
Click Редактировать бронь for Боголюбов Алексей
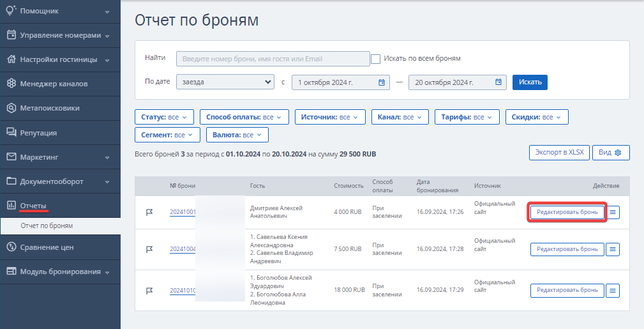tap(567, 290)
